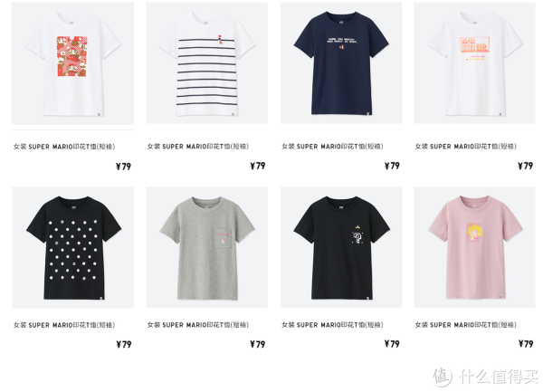Image resolution: width=543 pixels, height=392 pixels.
Task: Open the white tee with red Mario collage
Action: (72, 63)
